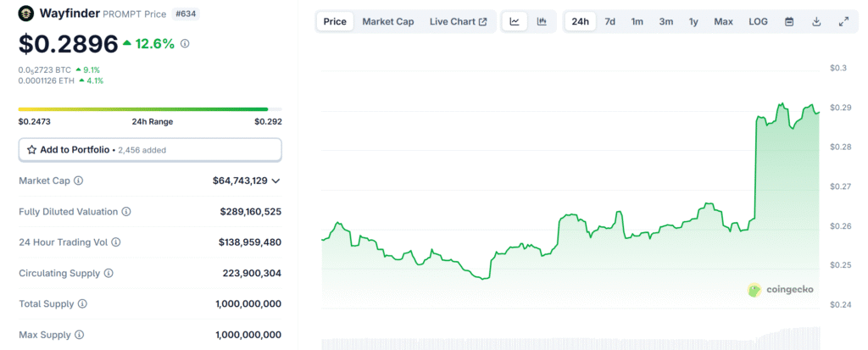The width and height of the screenshot is (868, 350).
Task: Open info icon beside 12.6% change
Action: (x=185, y=43)
